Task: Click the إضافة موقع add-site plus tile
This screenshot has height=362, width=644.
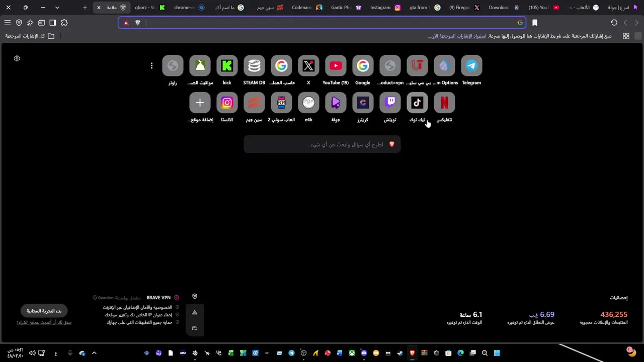Action: (200, 103)
